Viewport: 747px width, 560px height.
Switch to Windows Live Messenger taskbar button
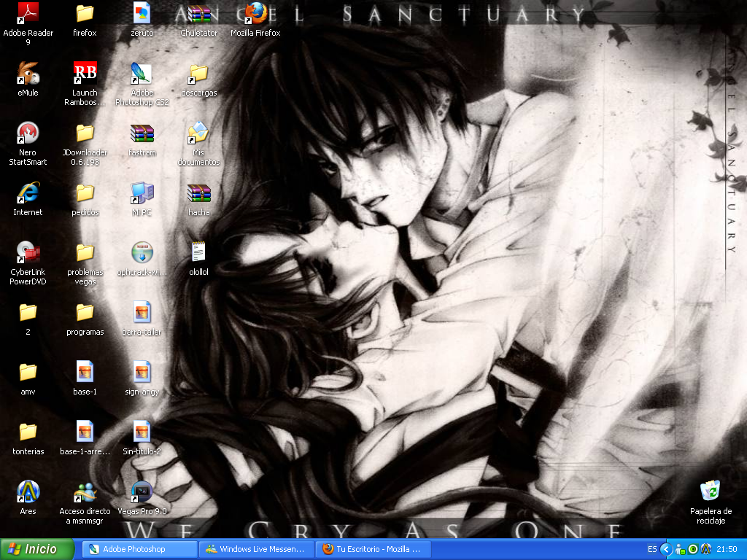[x=257, y=549]
